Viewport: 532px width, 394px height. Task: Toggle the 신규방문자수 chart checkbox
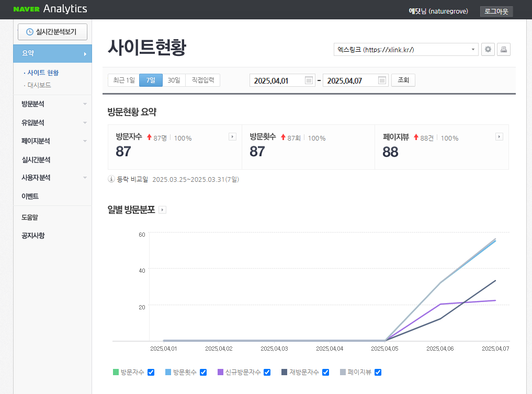[267, 373]
